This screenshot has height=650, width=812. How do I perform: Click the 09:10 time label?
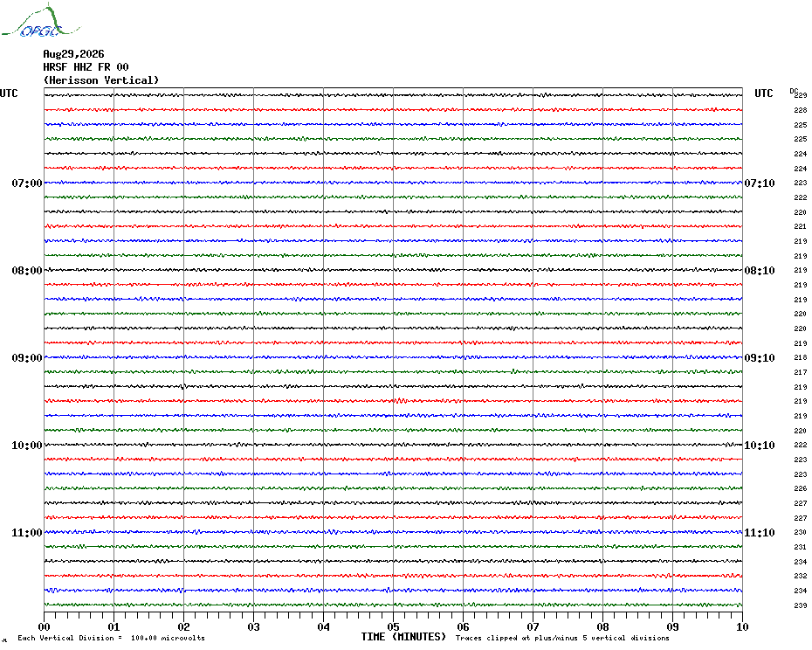[x=760, y=357]
